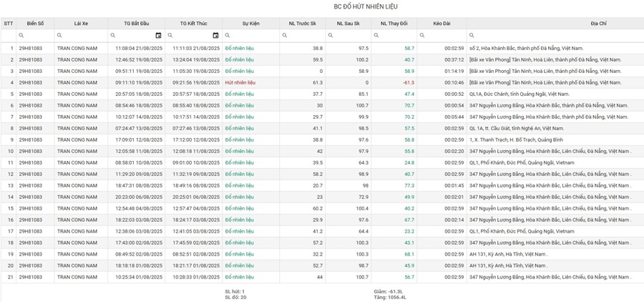Open calendar picker for TG Kết Thúc

[x=215, y=35]
